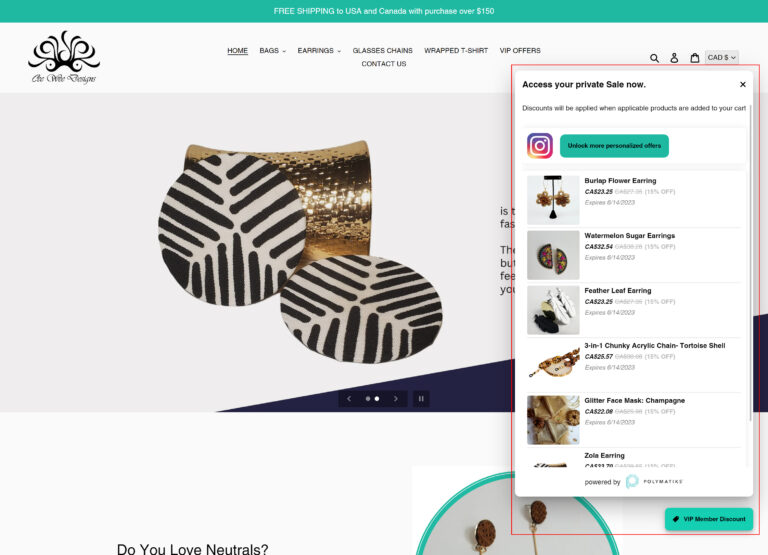Open Wrapped T-Shirt page
Screen dimensions: 768x555
(x=456, y=50)
